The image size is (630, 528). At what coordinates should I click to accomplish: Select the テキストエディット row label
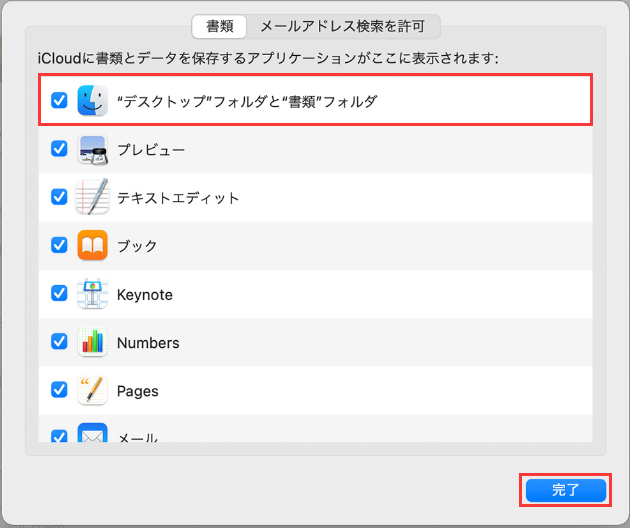(178, 198)
